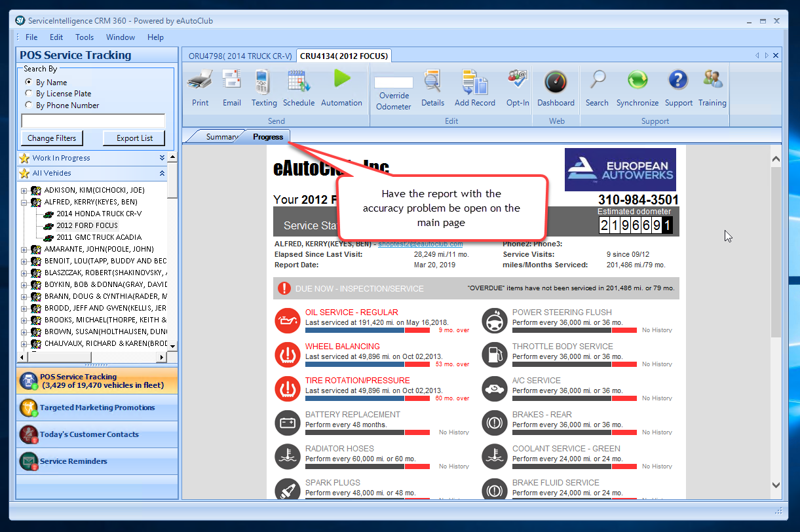Click the Power Steering Flush icon
Image resolution: width=800 pixels, height=532 pixels.
pyautogui.click(x=494, y=321)
